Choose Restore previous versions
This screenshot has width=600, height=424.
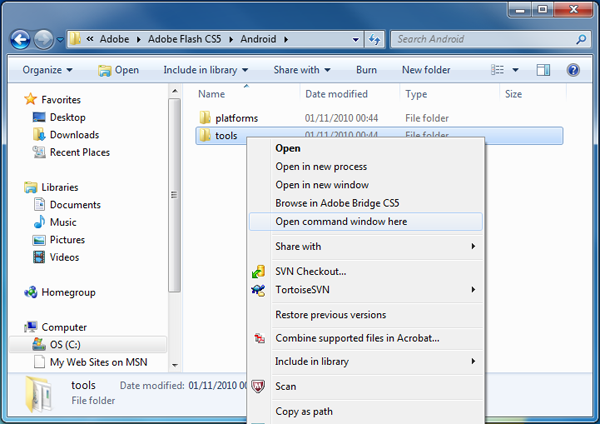(366, 315)
